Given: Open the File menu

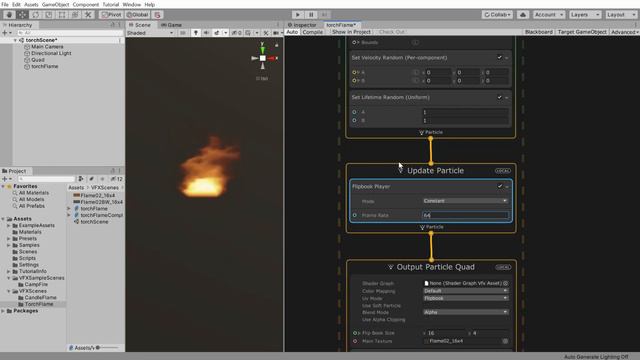Looking at the screenshot, I should (5, 4).
